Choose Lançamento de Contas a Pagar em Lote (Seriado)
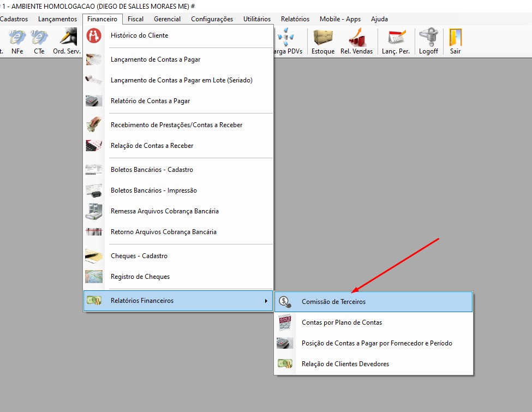 click(178, 80)
